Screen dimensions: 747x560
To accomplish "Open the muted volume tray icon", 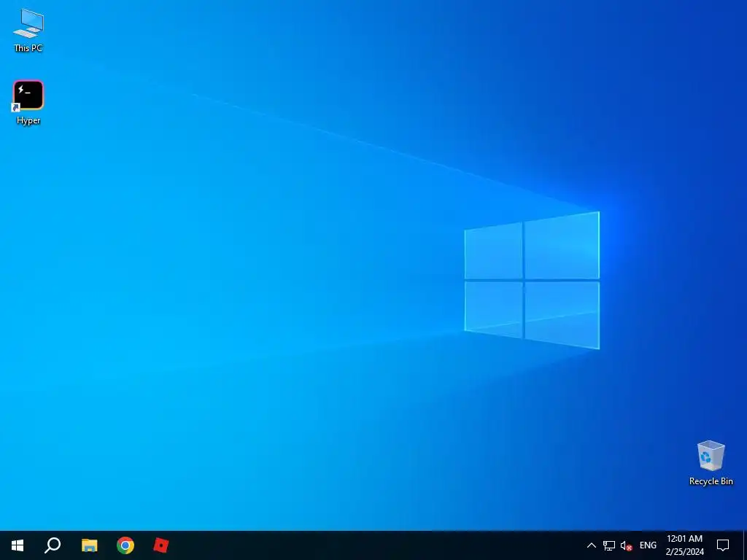I will pyautogui.click(x=627, y=545).
